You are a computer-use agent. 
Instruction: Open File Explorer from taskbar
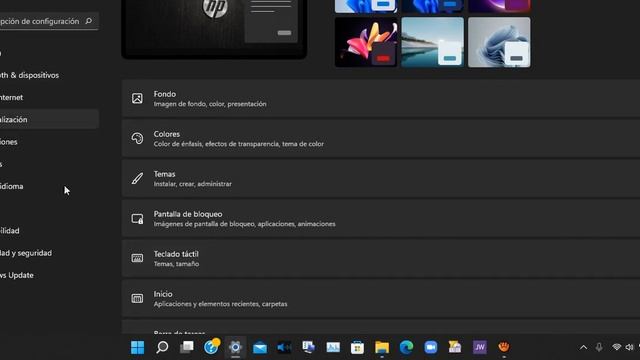pos(382,347)
